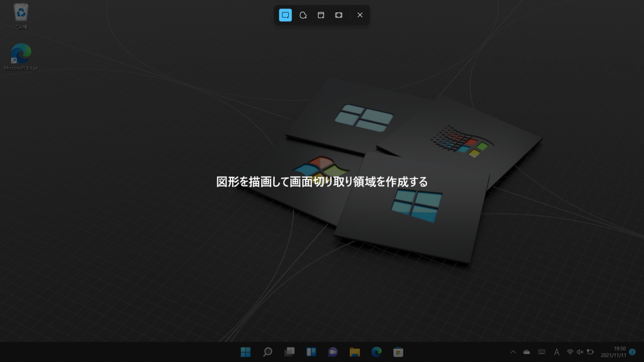Open notification badge showing 2
This screenshot has height=362, width=644.
pos(632,351)
